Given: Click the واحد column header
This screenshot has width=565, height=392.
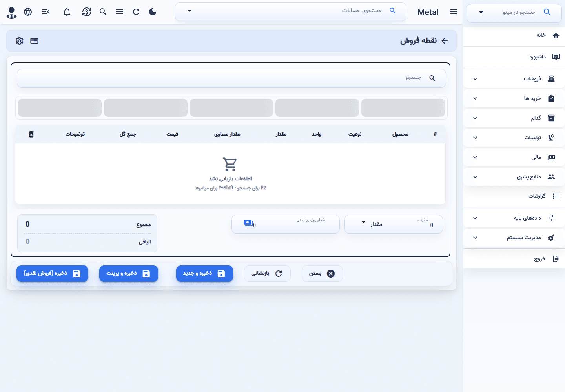Looking at the screenshot, I should coord(317,134).
